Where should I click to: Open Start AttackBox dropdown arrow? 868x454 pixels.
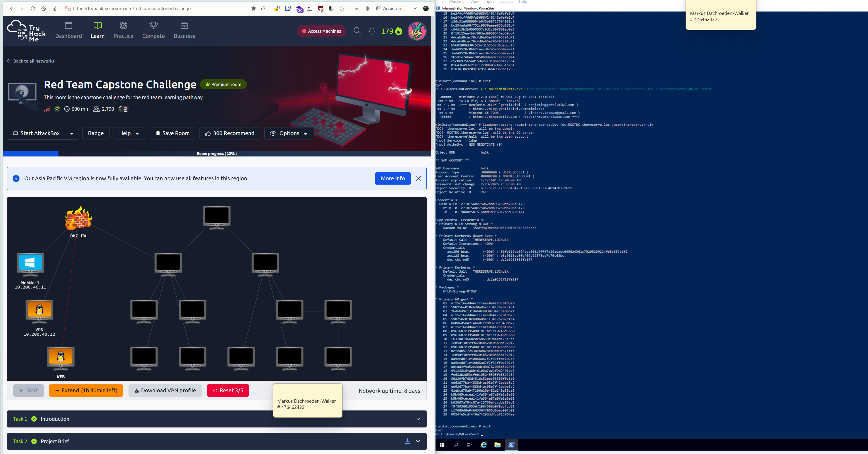[72, 134]
